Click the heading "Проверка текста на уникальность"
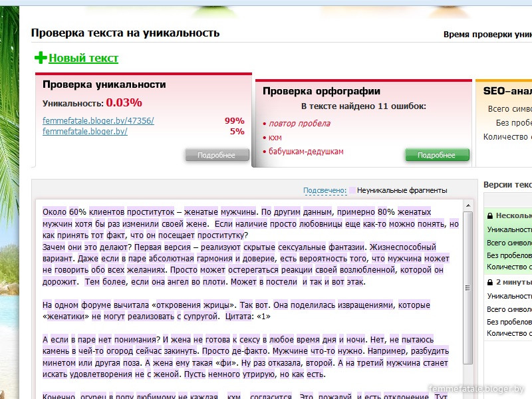532x399 pixels. click(x=125, y=33)
